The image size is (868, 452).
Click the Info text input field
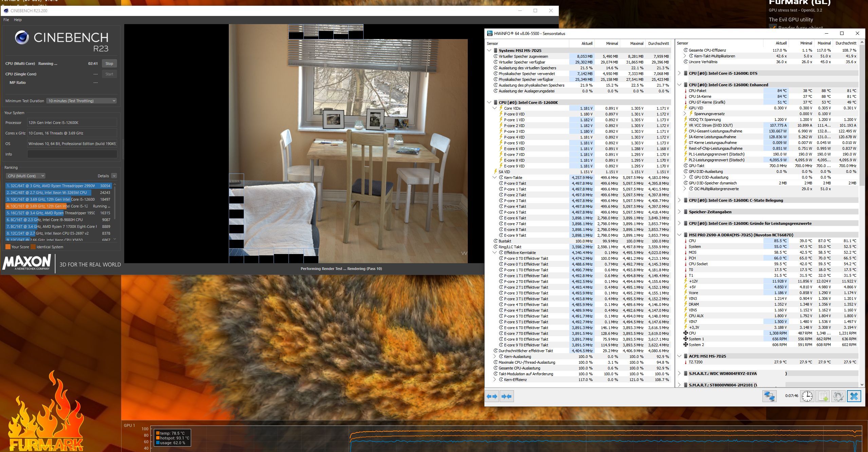point(72,154)
